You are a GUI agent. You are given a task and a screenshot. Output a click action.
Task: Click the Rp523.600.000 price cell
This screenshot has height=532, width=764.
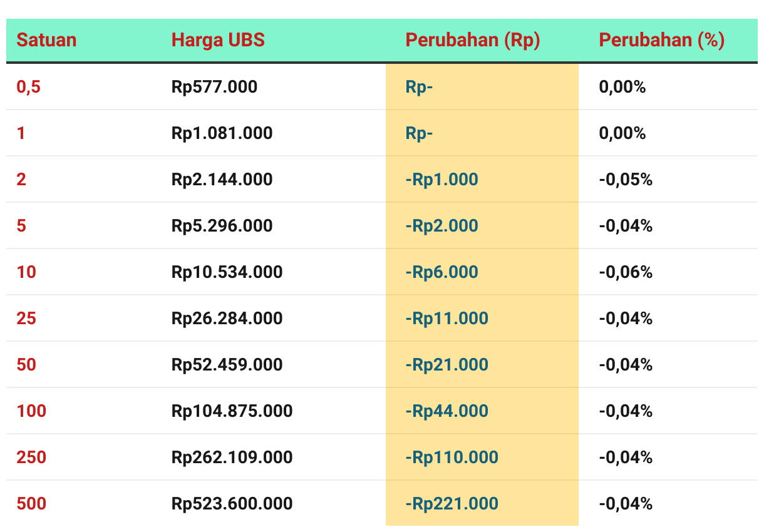[x=232, y=504]
